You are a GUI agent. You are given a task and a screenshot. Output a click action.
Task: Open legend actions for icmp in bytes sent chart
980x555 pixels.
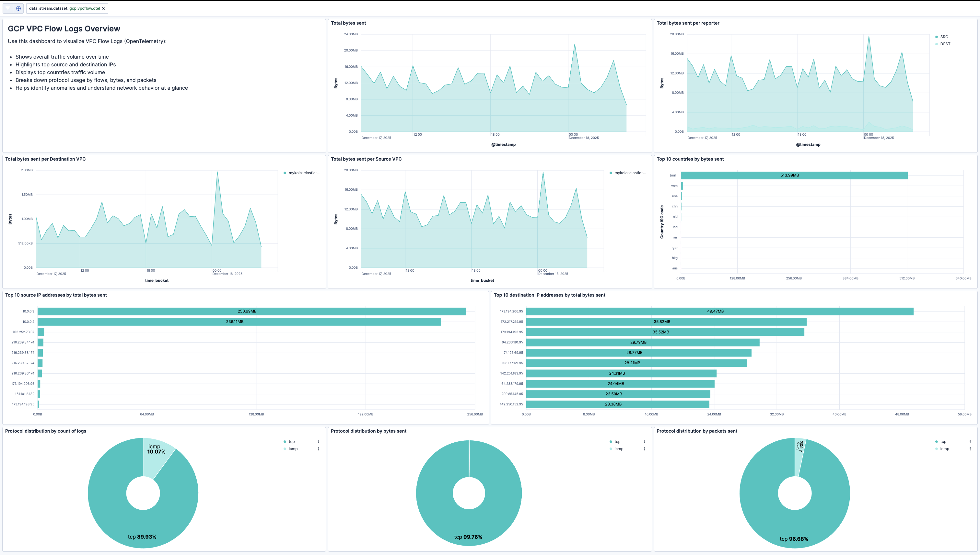pyautogui.click(x=645, y=449)
